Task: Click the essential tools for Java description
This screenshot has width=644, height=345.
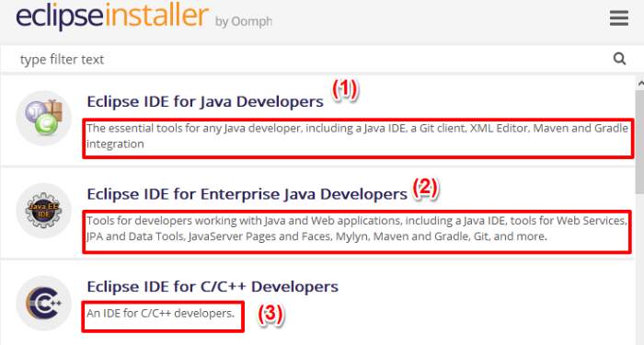Action: click(x=357, y=136)
